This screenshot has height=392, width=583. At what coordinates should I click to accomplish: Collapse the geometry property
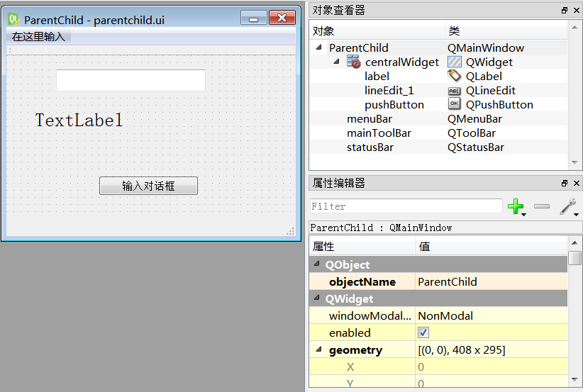pyautogui.click(x=318, y=349)
